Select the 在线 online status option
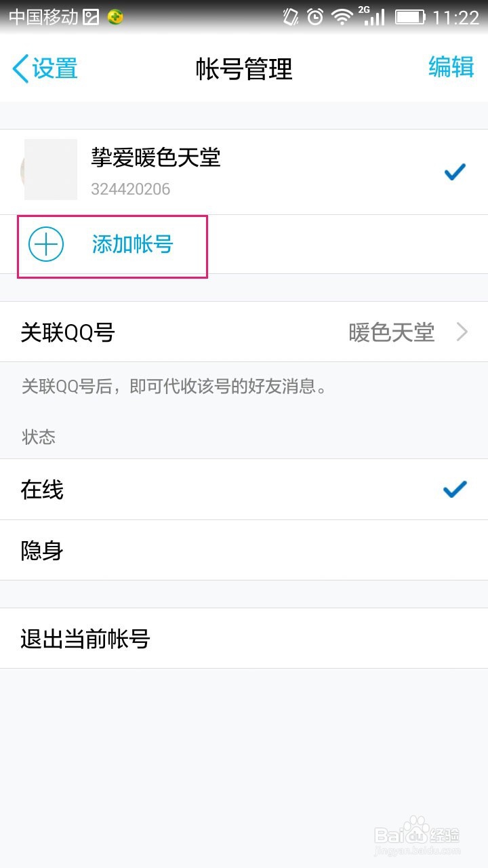This screenshot has width=488, height=868. pyautogui.click(x=244, y=490)
